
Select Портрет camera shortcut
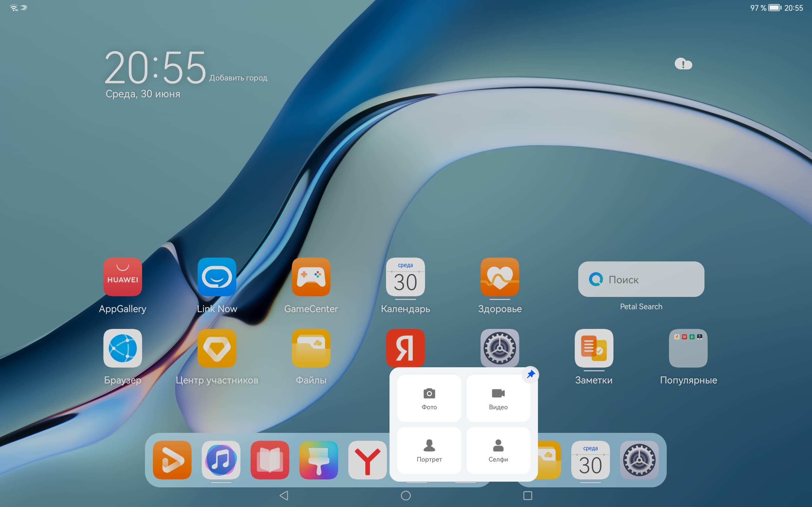[x=429, y=450]
